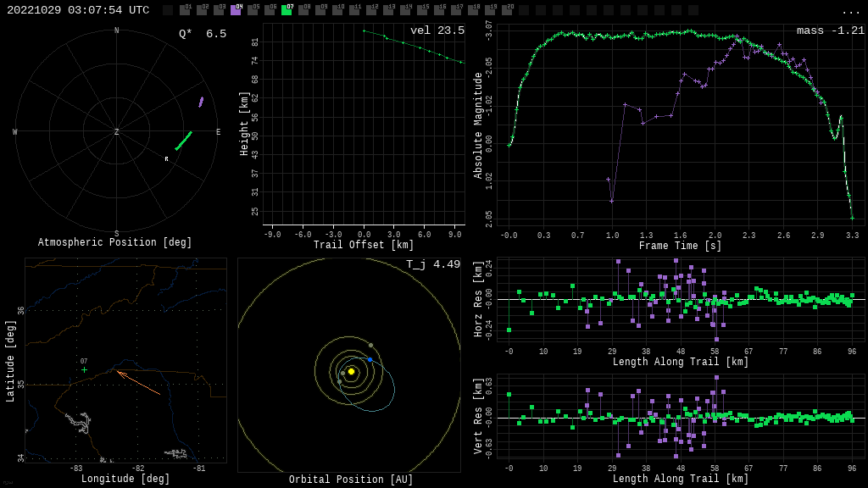Select the station 20 indicator box
The image size is (868, 488).
pyautogui.click(x=507, y=10)
